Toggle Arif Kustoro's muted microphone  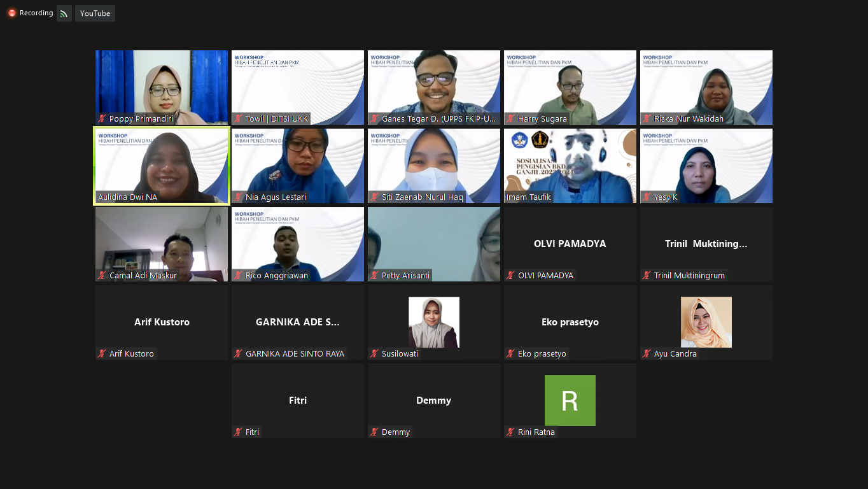point(100,353)
